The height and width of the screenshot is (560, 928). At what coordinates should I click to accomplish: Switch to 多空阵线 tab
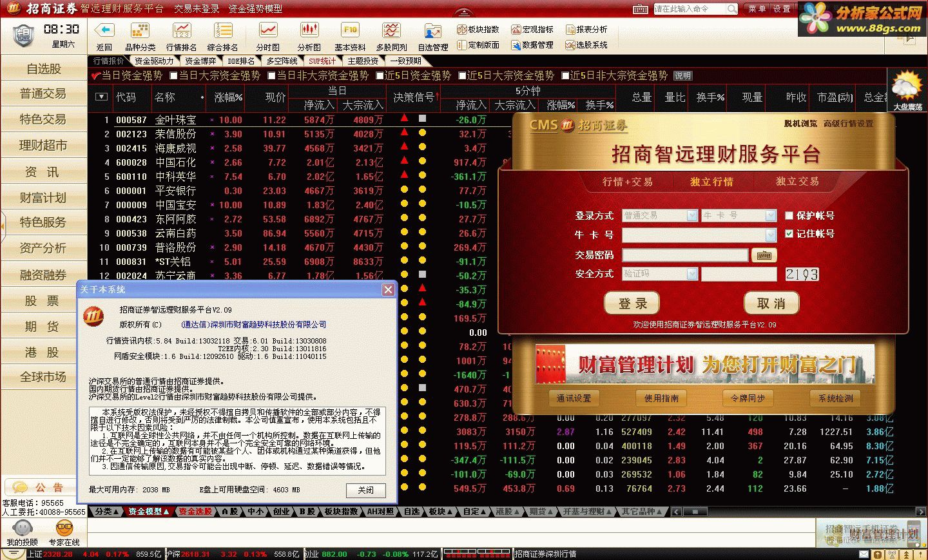tap(282, 61)
